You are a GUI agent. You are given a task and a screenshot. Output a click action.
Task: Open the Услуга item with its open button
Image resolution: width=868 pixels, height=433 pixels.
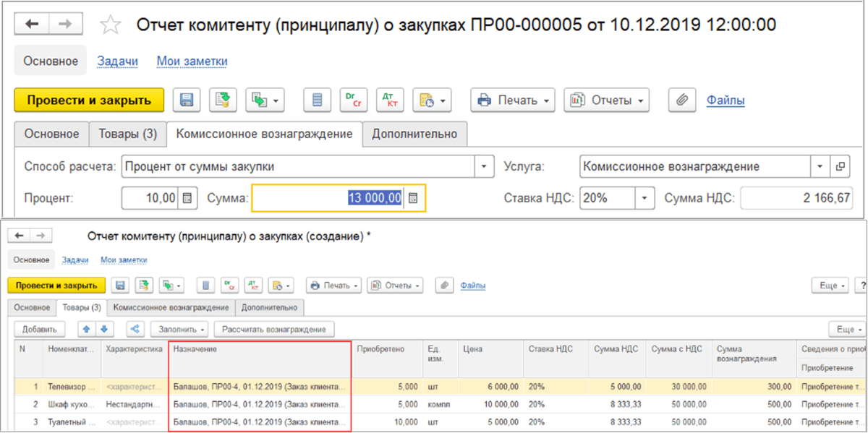coord(840,166)
